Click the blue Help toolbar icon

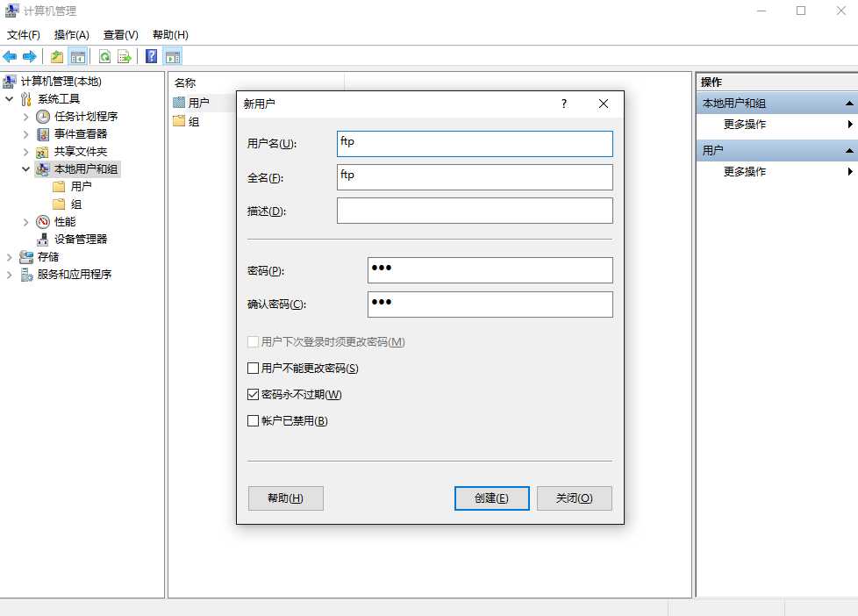click(x=152, y=56)
